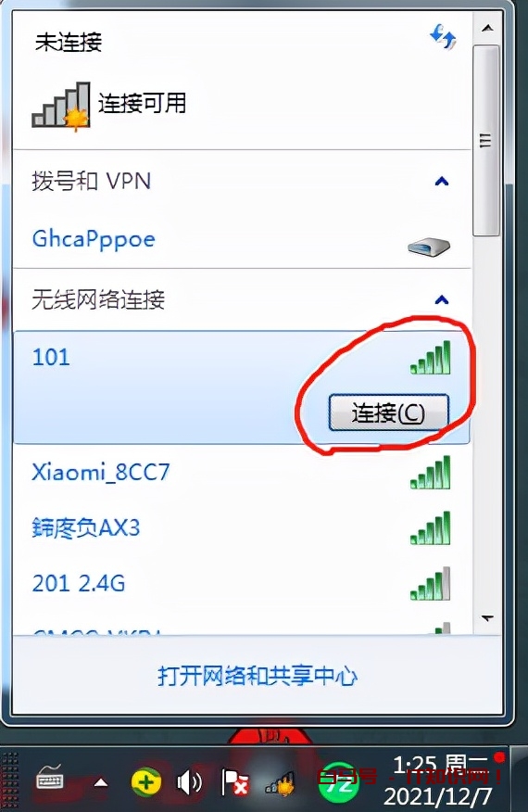Collapse the 无线网络连接 section

tap(442, 299)
